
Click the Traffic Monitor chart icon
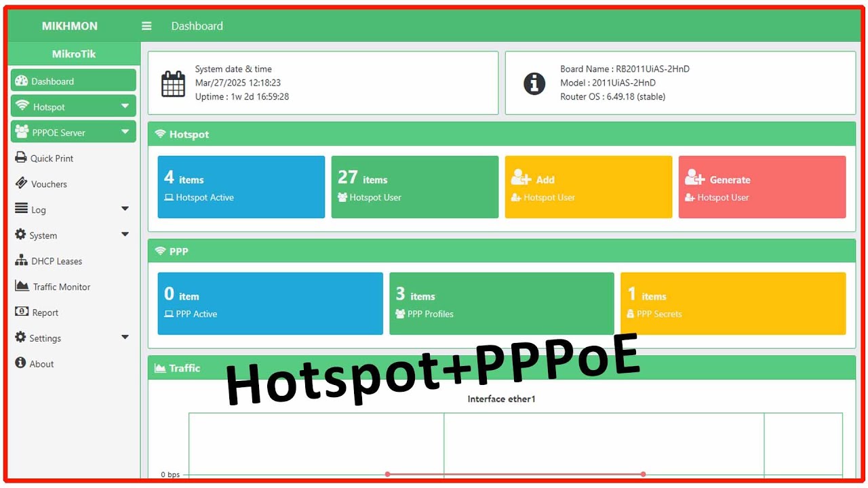tap(22, 286)
